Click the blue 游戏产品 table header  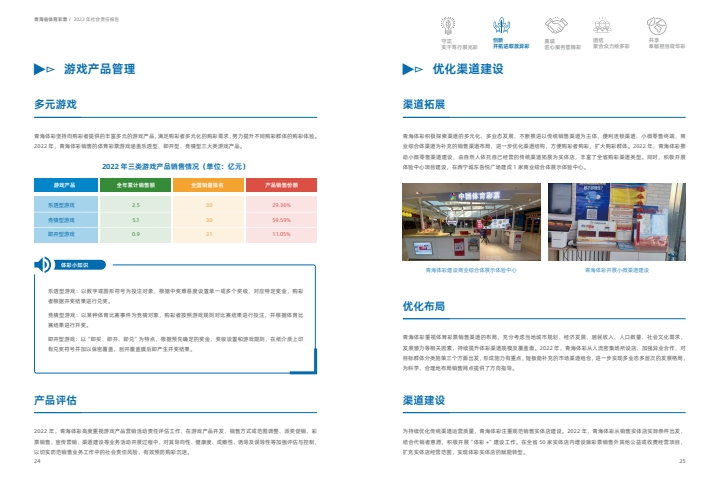[x=66, y=185]
